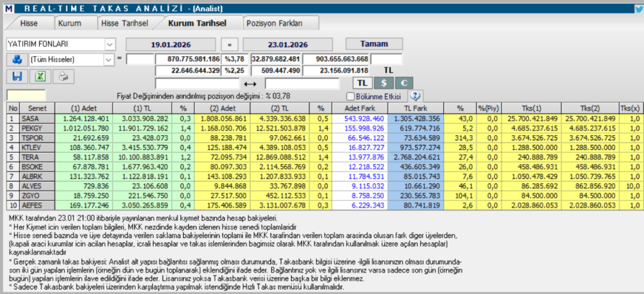644x294 pixels.
Task: Switch currency to dollar
Action: (384, 83)
